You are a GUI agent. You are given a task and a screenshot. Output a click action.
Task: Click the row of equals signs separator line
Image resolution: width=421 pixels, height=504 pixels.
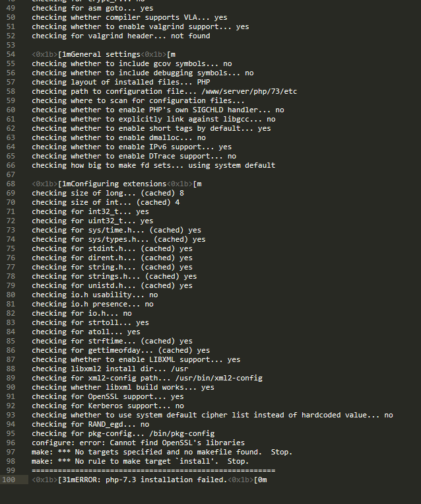point(154,470)
